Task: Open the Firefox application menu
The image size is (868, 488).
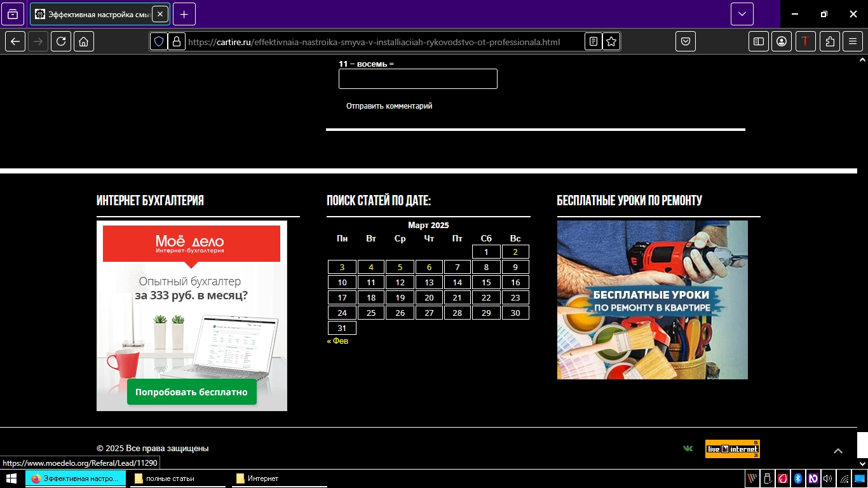Action: coord(853,41)
